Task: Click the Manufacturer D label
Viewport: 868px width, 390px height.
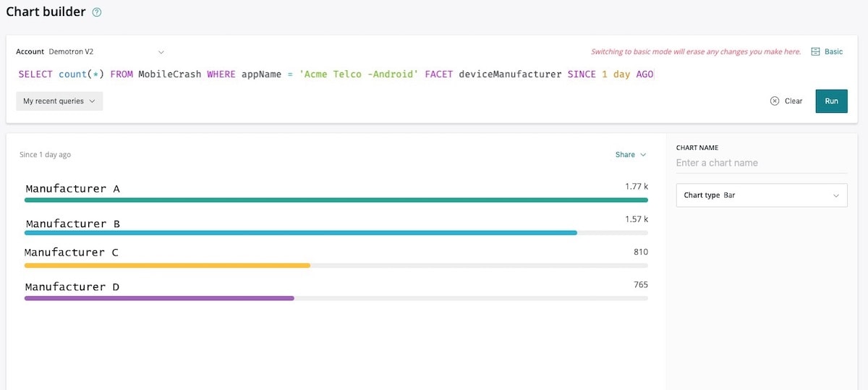Action: [x=72, y=287]
